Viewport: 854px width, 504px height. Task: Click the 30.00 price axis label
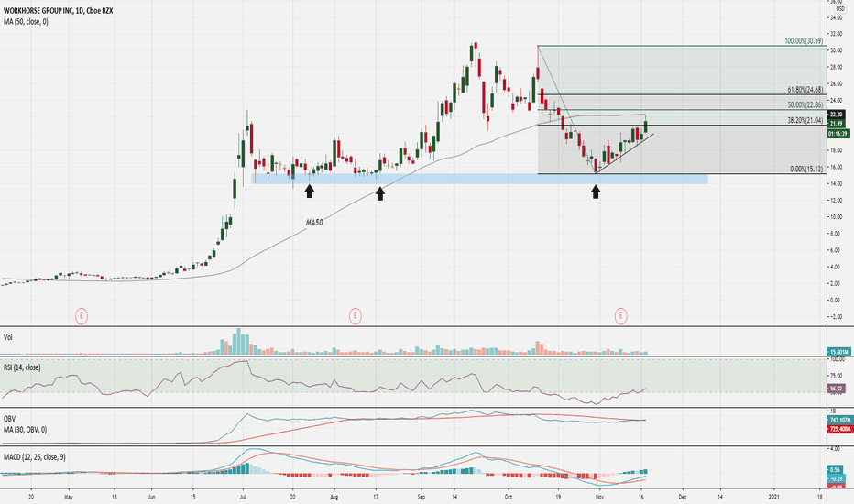tap(836, 51)
